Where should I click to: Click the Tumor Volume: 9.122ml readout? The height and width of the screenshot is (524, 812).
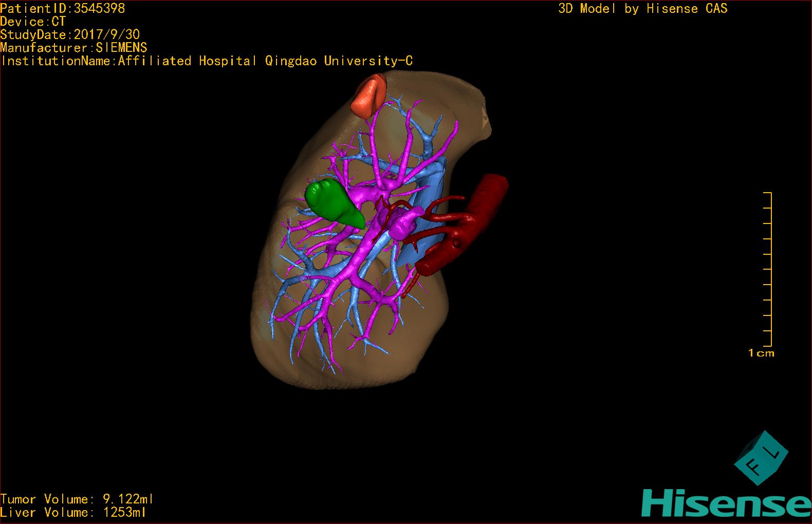[77, 499]
